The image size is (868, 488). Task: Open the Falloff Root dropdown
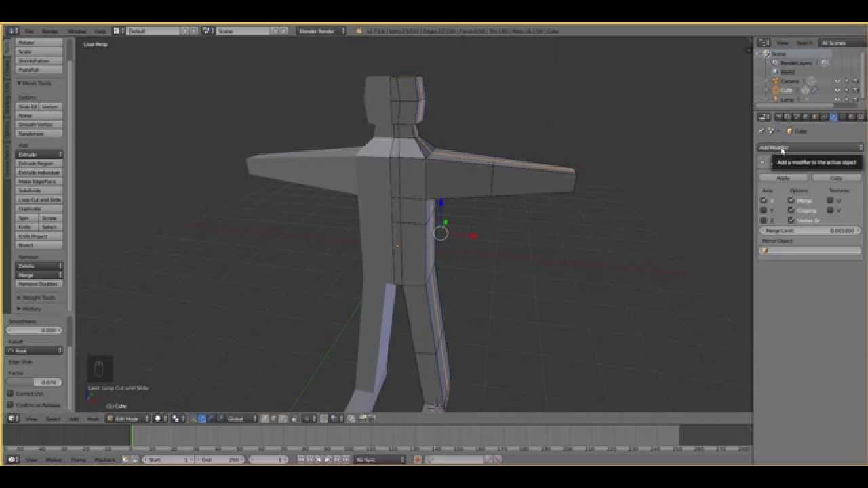coord(35,350)
